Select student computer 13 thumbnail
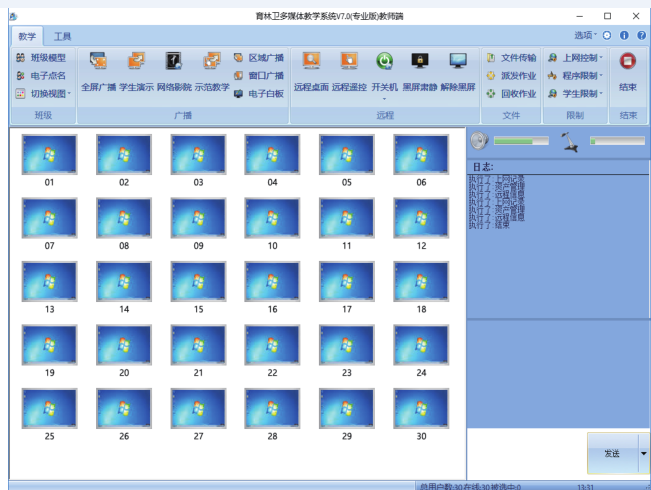Screen dimensions: 651x490 49,282
